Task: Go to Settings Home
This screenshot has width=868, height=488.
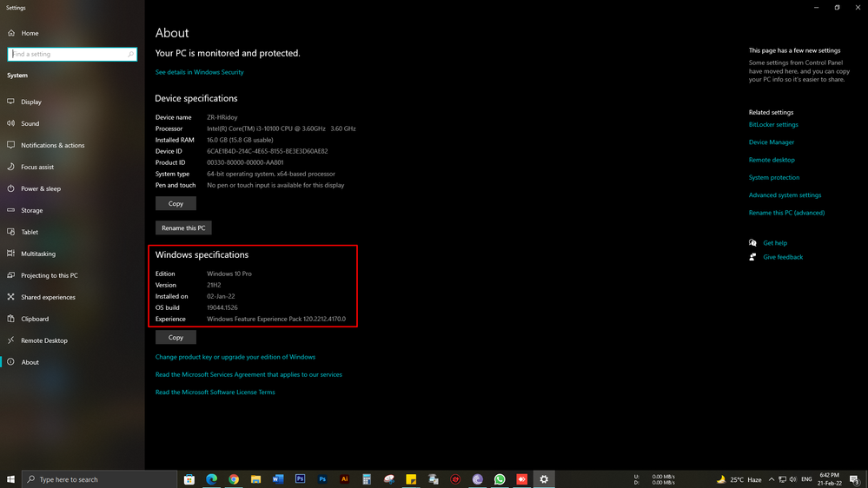Action: click(23, 33)
